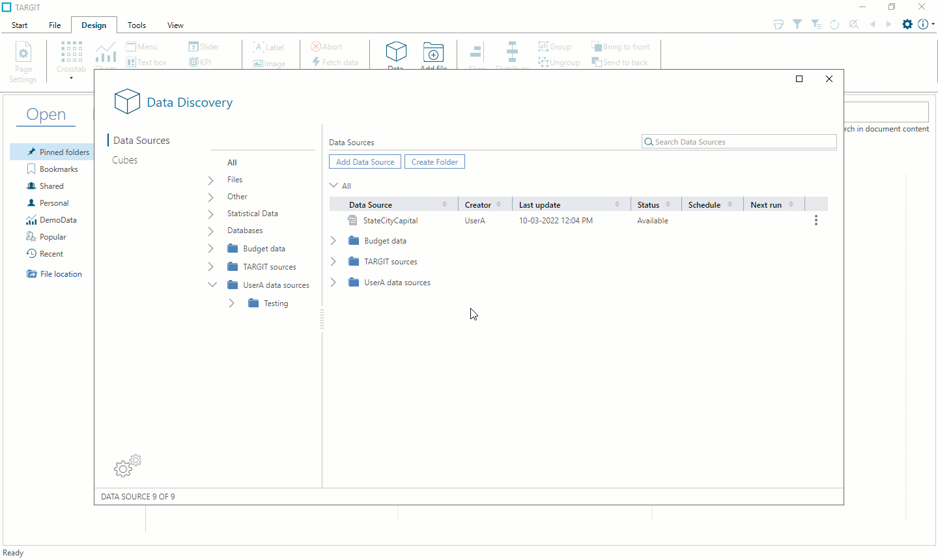Open the TARGIT settings gear top right
The height and width of the screenshot is (560, 938).
[x=907, y=24]
